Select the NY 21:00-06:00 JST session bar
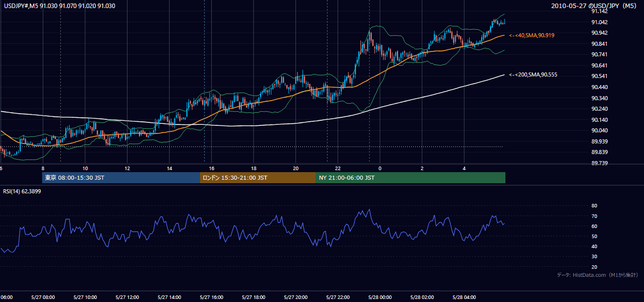Image resolution: width=644 pixels, height=302 pixels. point(411,178)
